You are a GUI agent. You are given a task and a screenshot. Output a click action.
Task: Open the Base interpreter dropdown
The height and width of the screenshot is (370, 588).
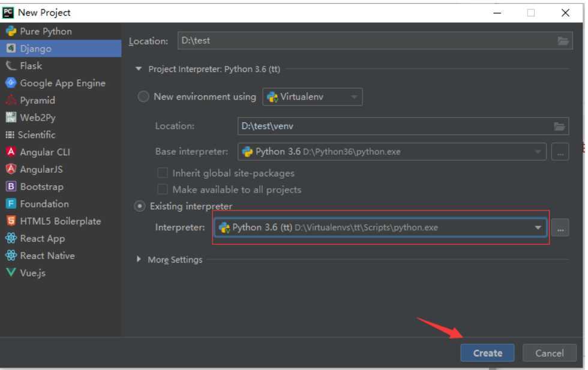(392, 152)
